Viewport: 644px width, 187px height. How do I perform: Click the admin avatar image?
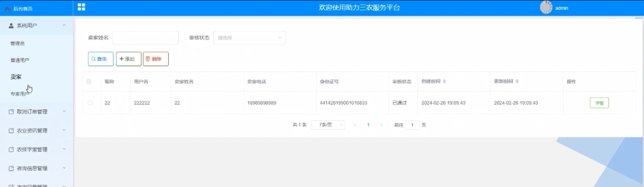point(546,8)
